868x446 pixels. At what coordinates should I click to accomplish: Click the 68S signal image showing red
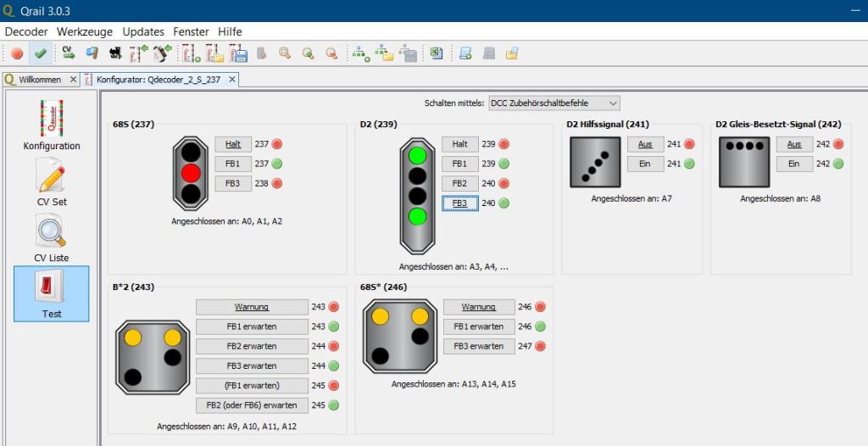[x=191, y=174]
